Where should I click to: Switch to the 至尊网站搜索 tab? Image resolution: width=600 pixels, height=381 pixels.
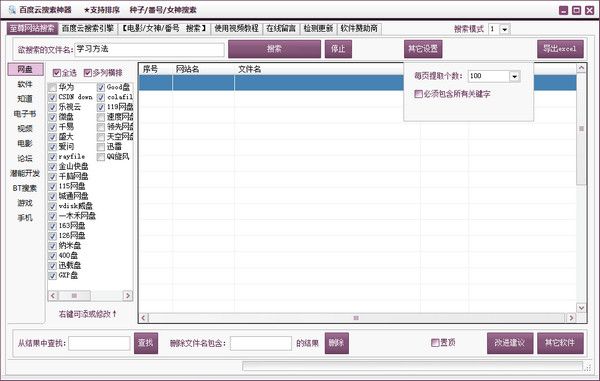coord(32,29)
